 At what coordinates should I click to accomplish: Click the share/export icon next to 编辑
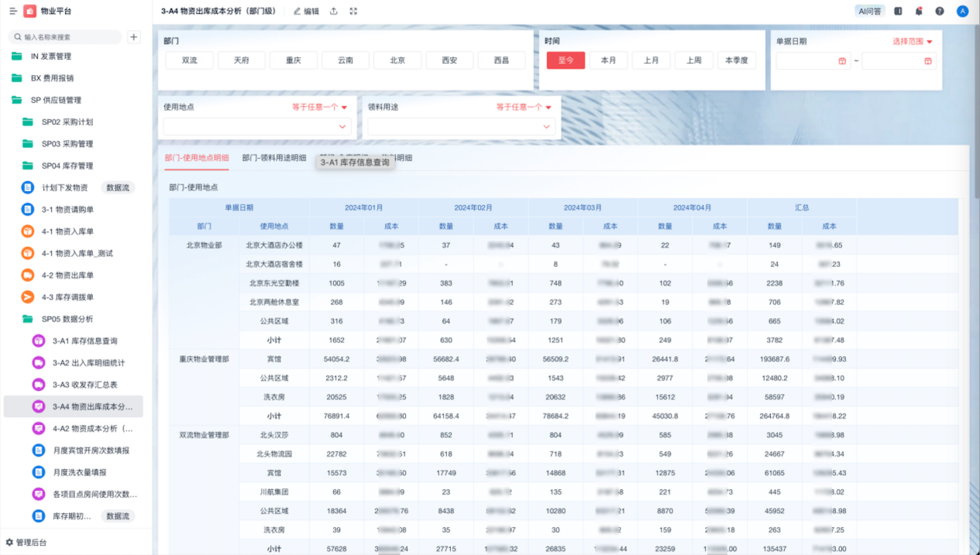click(333, 12)
